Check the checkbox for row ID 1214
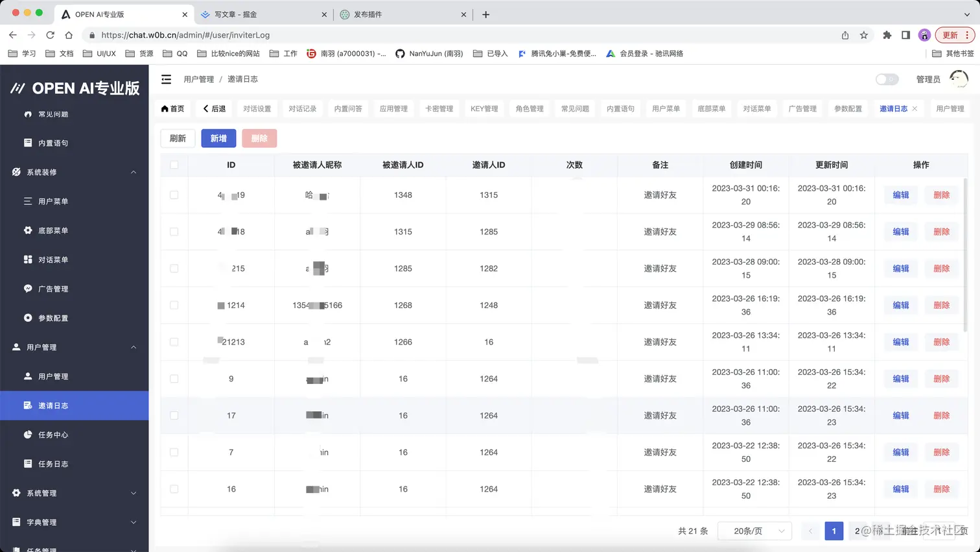The image size is (980, 552). [x=173, y=305]
